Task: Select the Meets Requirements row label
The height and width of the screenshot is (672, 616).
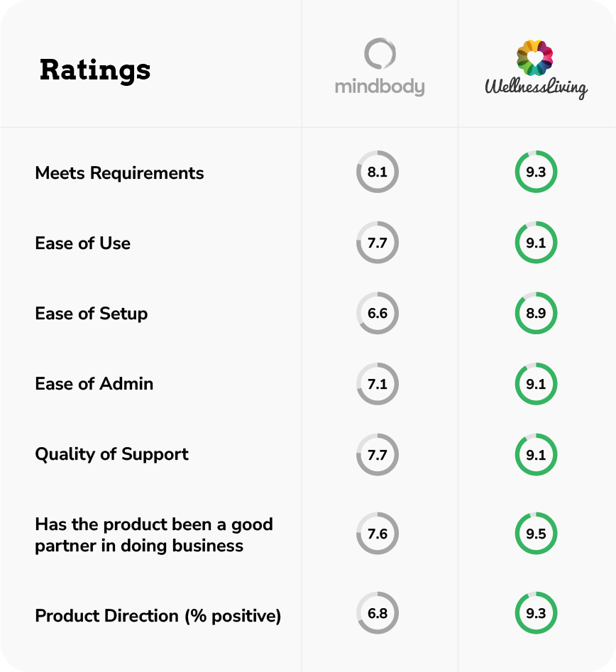Action: click(x=119, y=172)
